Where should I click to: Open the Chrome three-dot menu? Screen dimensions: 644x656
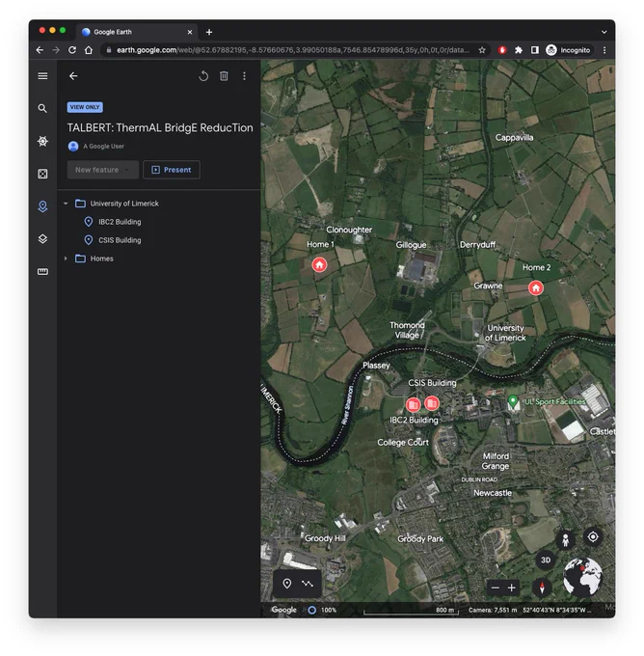coord(604,50)
